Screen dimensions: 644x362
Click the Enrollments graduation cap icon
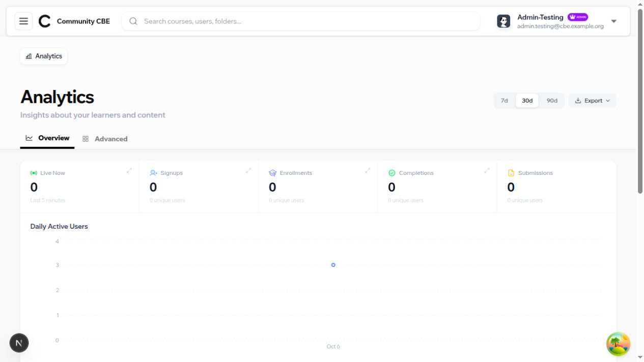(272, 173)
